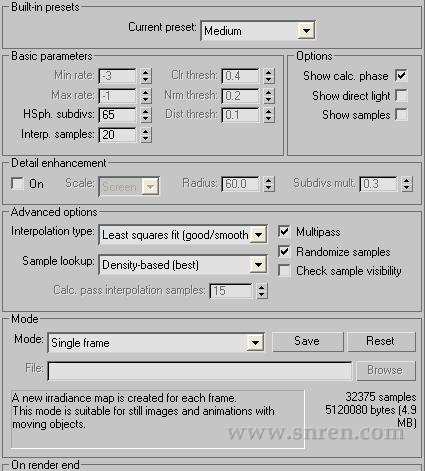Enable Check sample visibility option
The height and width of the screenshot is (471, 425).
284,271
